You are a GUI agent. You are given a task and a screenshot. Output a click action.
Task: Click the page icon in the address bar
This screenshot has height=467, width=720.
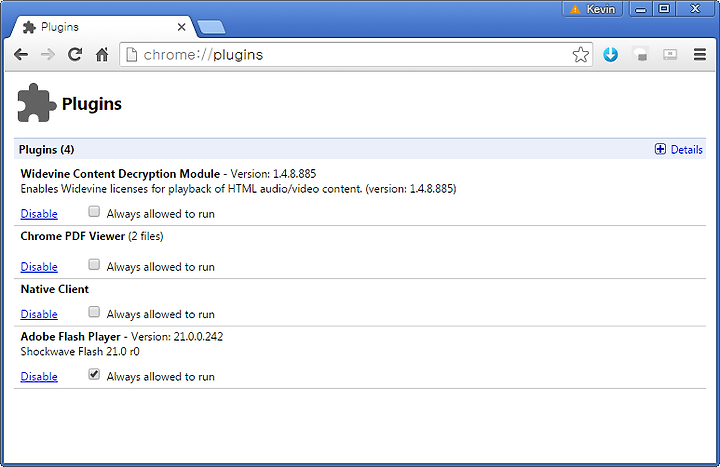tap(132, 55)
